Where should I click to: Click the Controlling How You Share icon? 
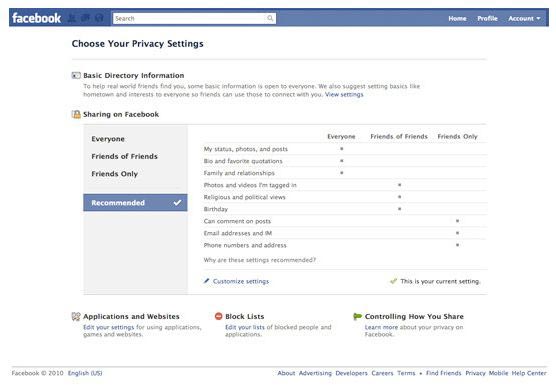357,316
